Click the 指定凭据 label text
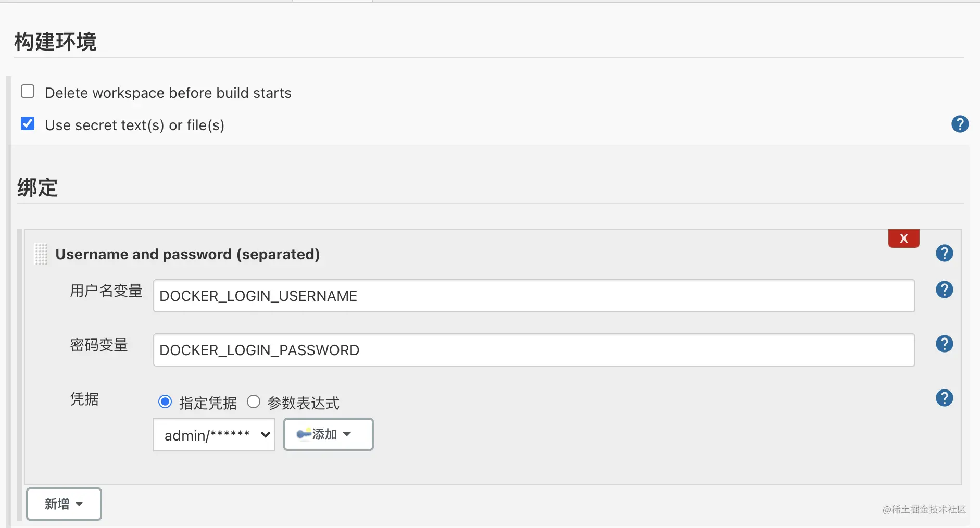Image resolution: width=980 pixels, height=528 pixels. tap(208, 403)
